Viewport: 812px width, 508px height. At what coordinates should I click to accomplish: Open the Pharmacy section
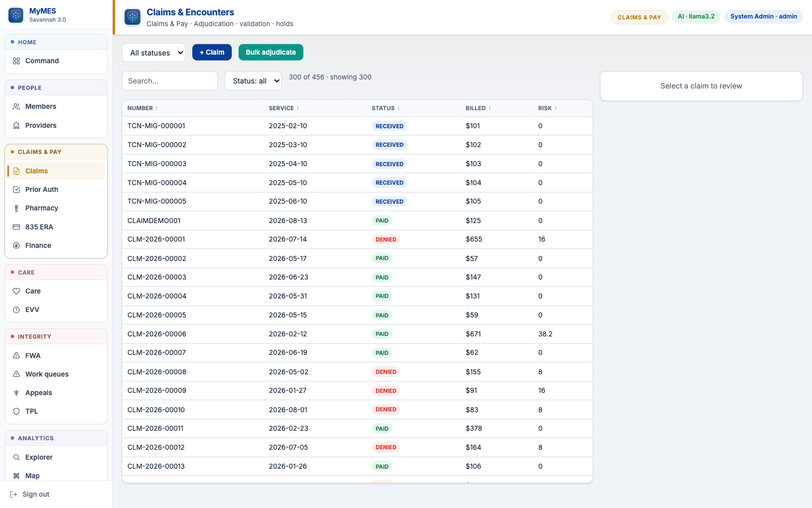click(x=56, y=208)
